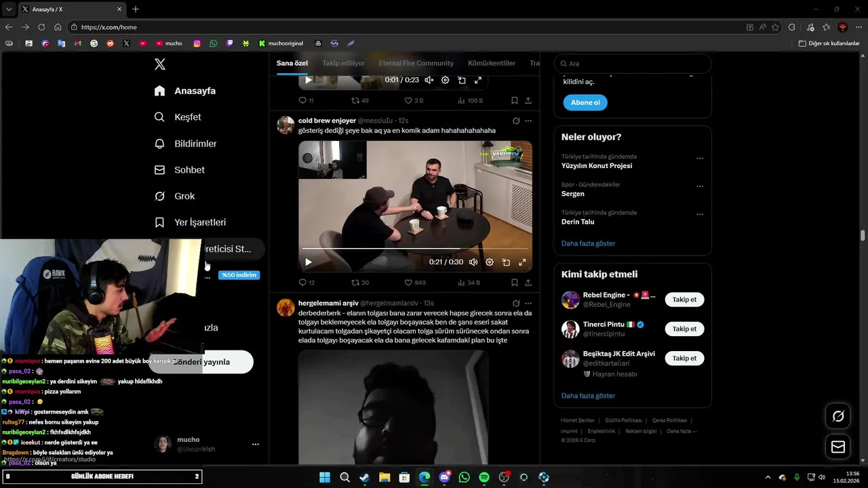Toggle picture-in-picture on cold brew enjoyer video

(x=506, y=262)
